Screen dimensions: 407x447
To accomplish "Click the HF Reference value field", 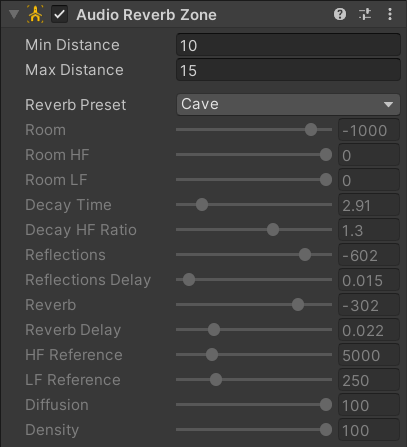I will [369, 355].
